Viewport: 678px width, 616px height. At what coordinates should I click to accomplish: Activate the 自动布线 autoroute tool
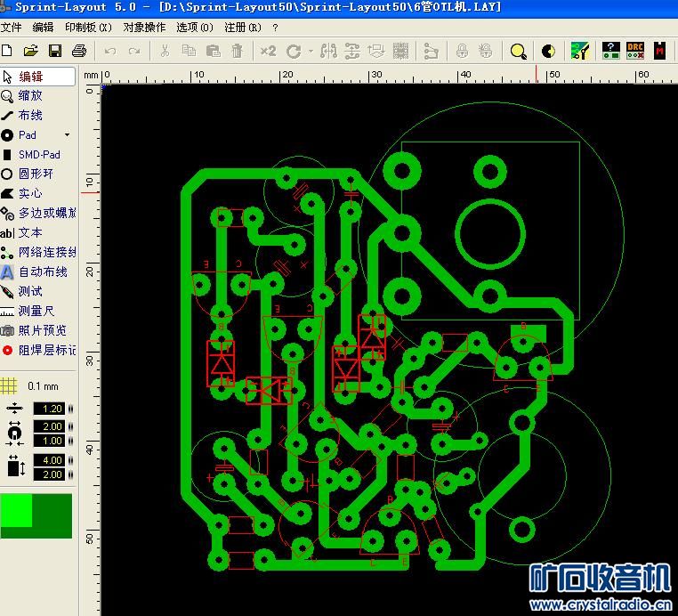42,272
